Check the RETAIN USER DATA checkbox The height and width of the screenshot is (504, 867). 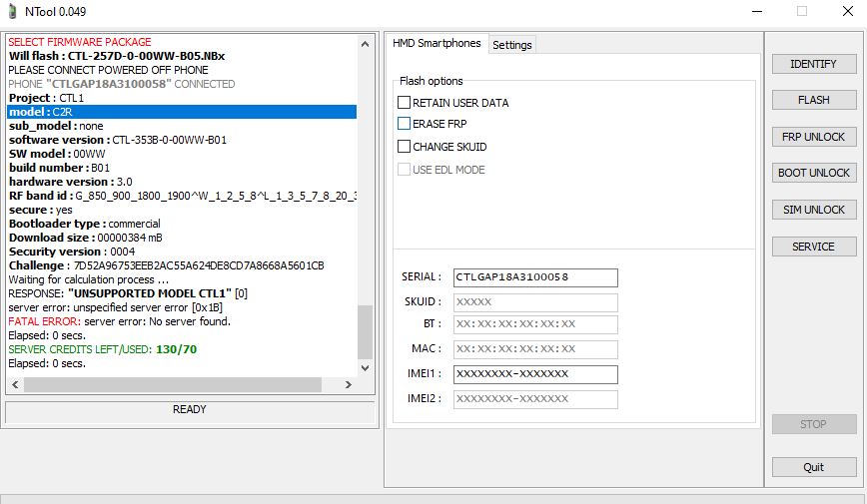click(x=405, y=102)
